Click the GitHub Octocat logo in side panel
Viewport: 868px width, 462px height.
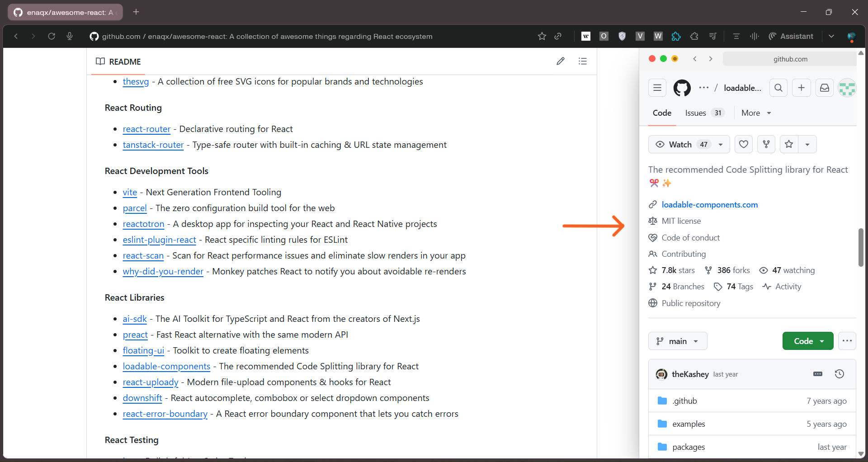point(682,88)
